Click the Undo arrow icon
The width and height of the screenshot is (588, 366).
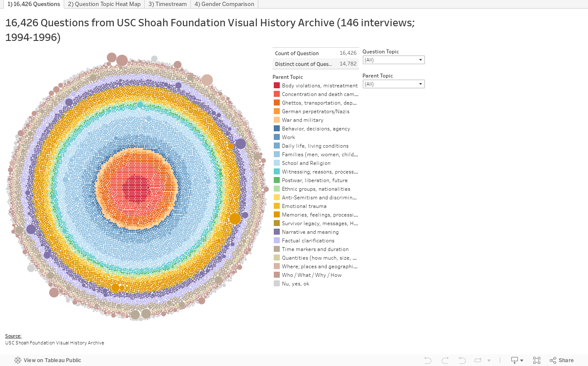[427, 360]
